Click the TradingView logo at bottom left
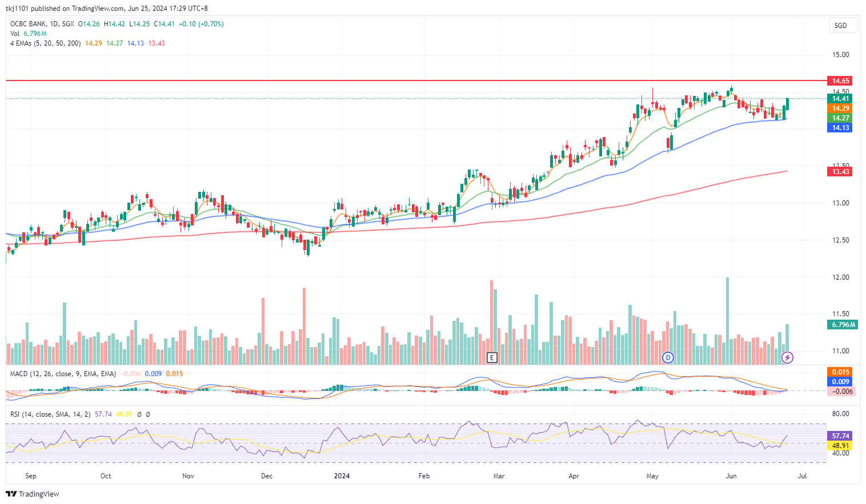This screenshot has height=504, width=866. 33,494
